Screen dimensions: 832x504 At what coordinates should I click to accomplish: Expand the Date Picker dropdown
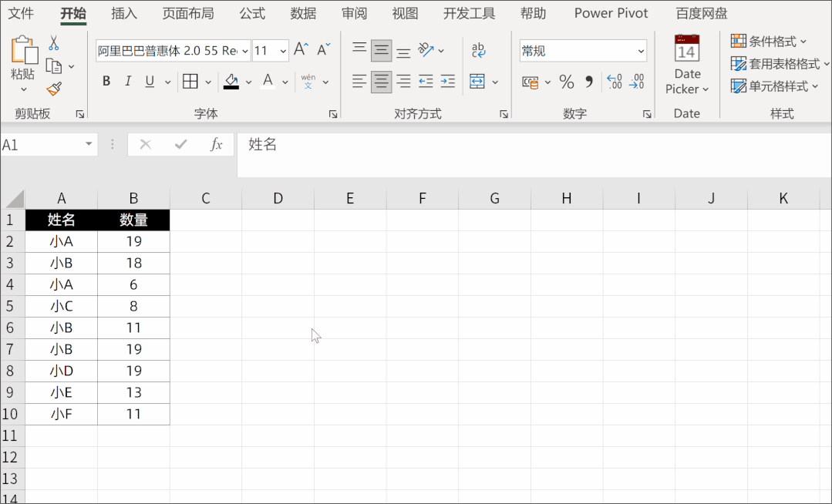(x=686, y=82)
